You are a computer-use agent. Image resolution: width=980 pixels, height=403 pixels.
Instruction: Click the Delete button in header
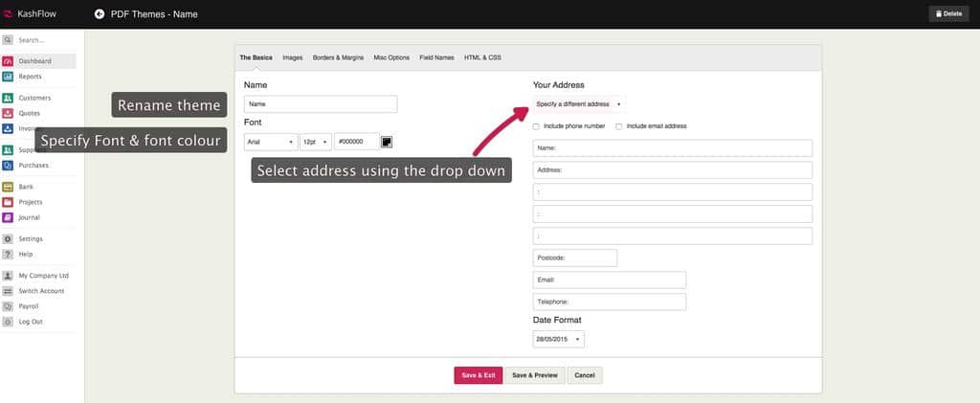[x=947, y=13]
